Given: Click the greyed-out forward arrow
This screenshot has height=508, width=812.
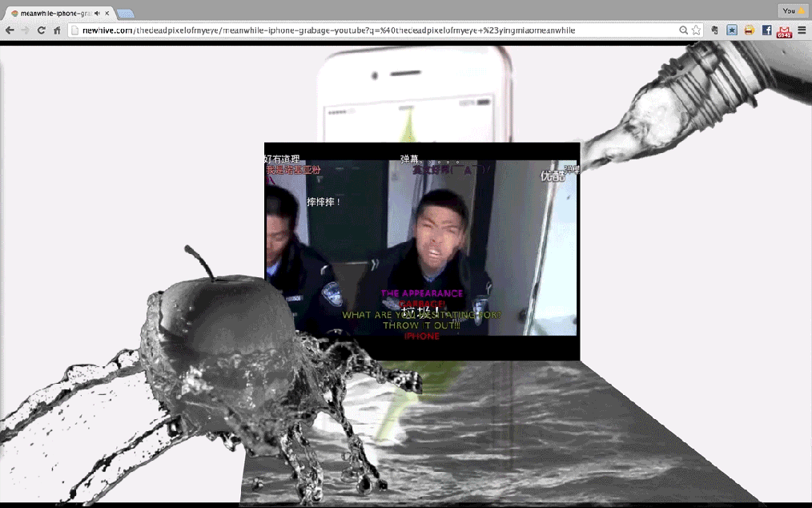Looking at the screenshot, I should (x=26, y=30).
